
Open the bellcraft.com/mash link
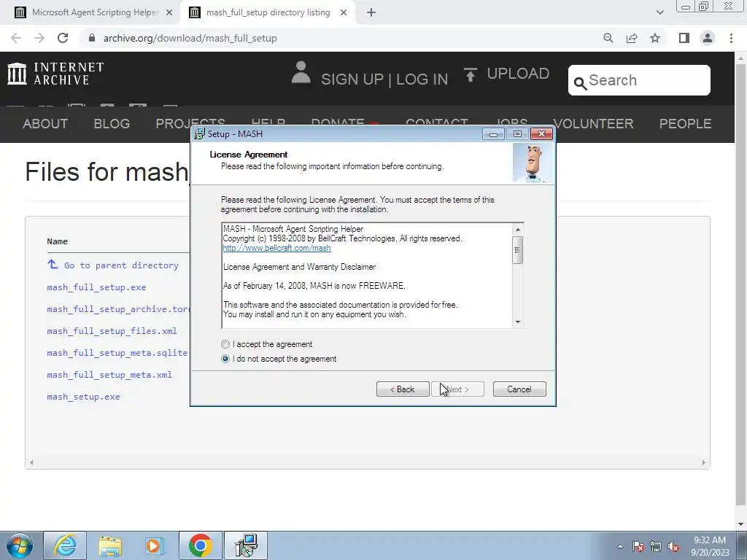276,248
